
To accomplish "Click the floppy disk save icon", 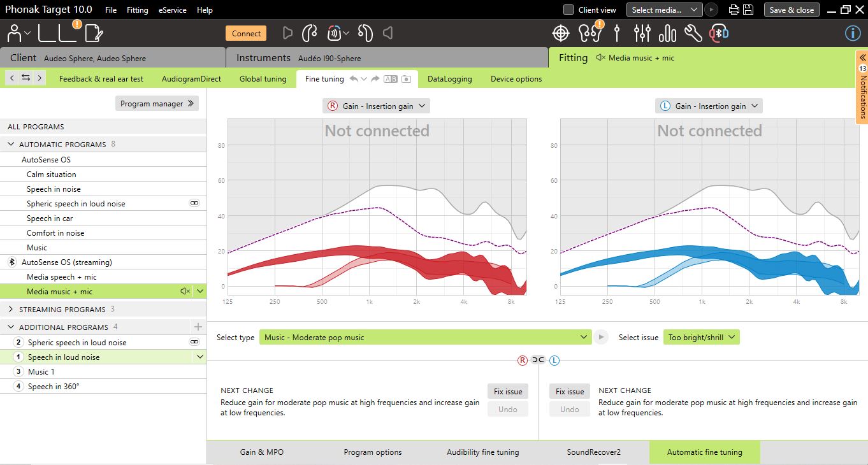I will coord(748,10).
